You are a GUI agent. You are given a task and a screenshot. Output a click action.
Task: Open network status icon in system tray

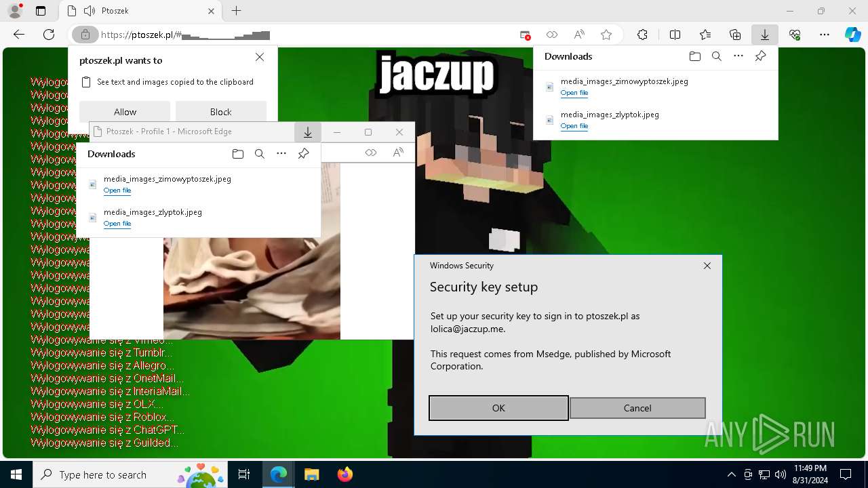coord(764,474)
